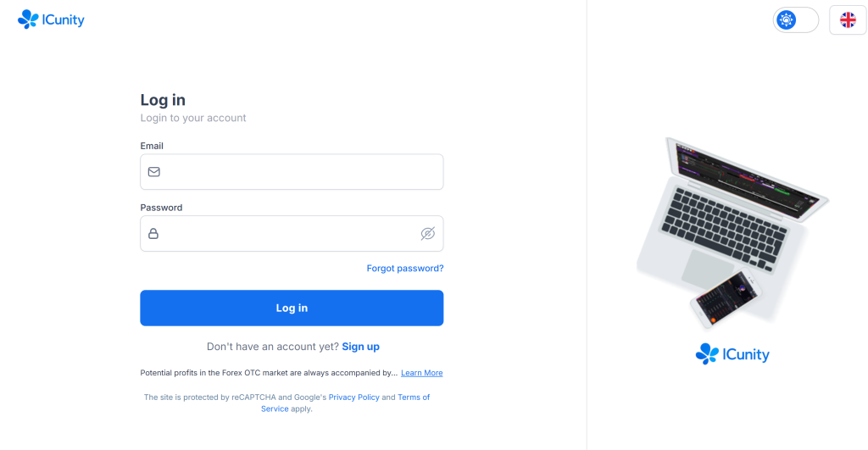Open the UK flag language selector
This screenshot has width=868, height=450.
pos(848,20)
